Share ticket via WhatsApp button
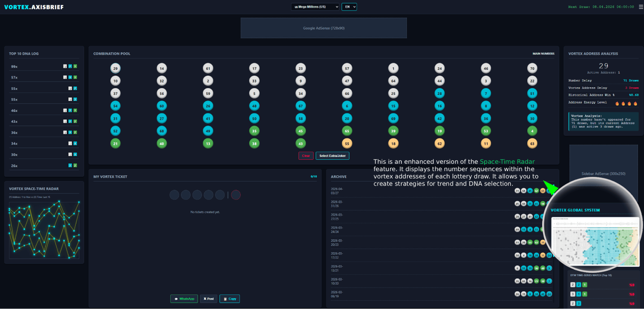Image resolution: width=644 pixels, height=309 pixels. click(x=184, y=299)
